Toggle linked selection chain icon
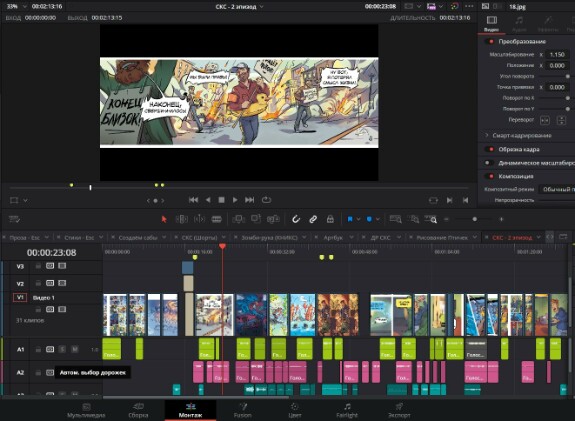This screenshot has height=421, width=575. point(313,219)
